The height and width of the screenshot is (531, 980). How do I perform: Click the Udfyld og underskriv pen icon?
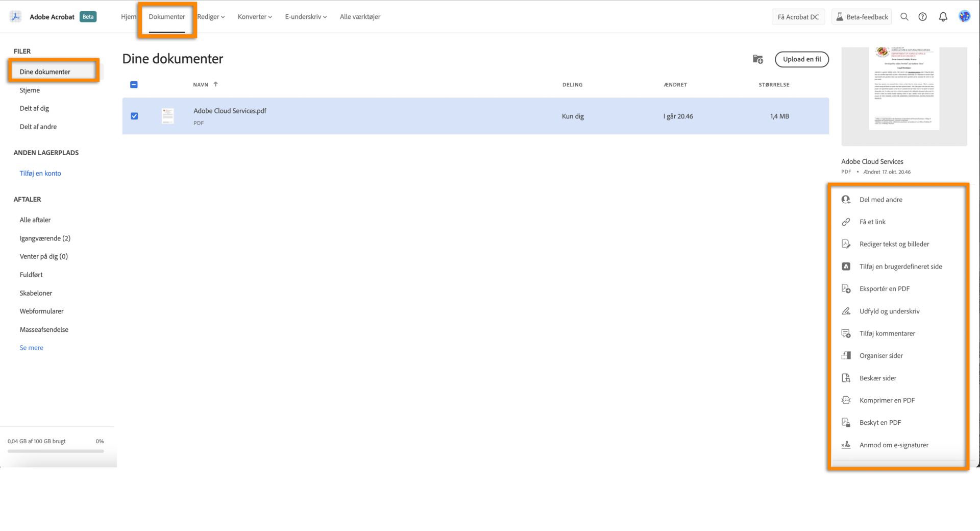pos(846,311)
